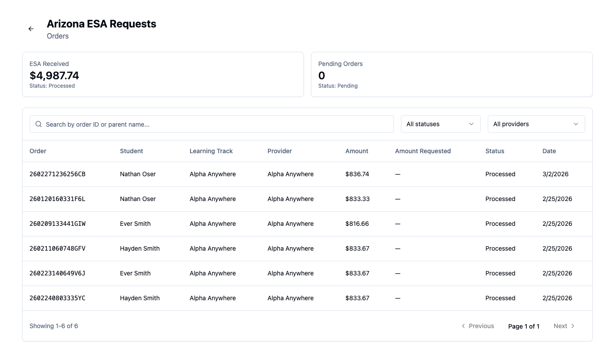Click the Amount Requested column header
Image resolution: width=614 pixels, height=364 pixels.
[x=423, y=151]
